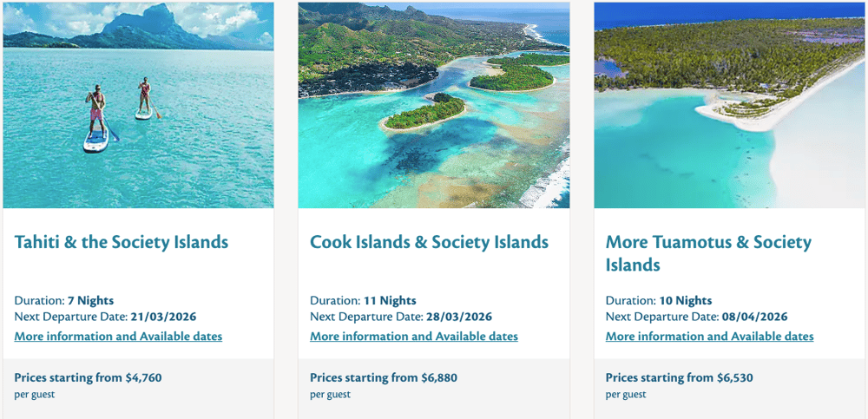Click the 7 Nights duration text

coord(90,301)
